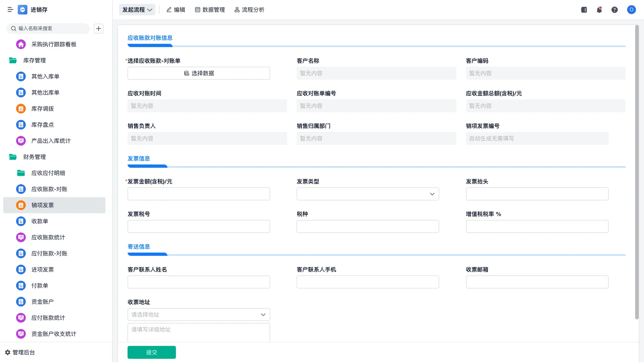
Task: Open the help question-mark icon
Action: coord(615,10)
